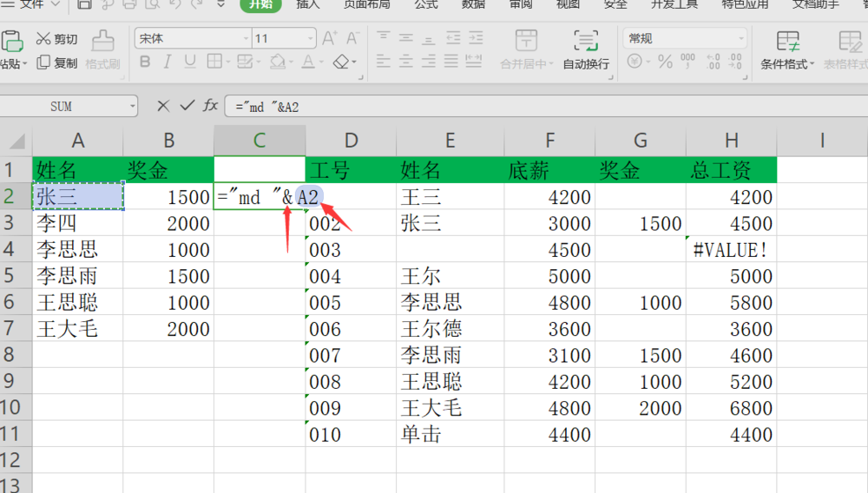The height and width of the screenshot is (493, 868).
Task: Confirm the formula with the checkmark icon
Action: pos(187,105)
